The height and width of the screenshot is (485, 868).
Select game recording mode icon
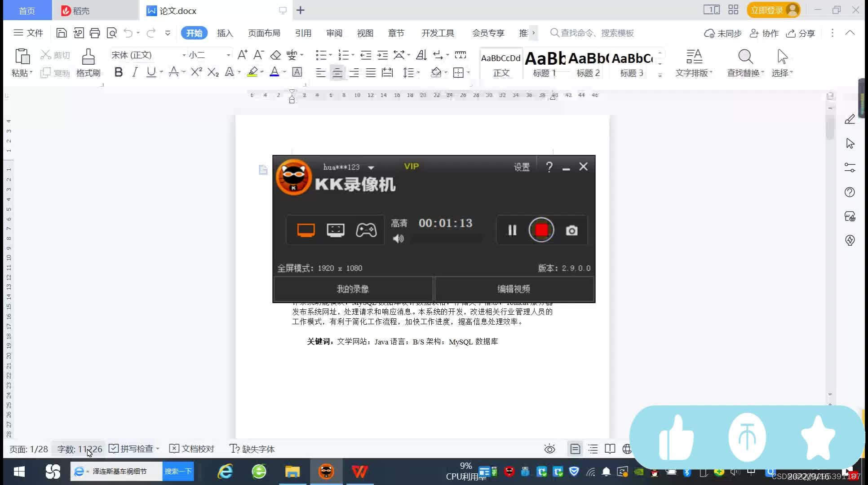point(366,230)
